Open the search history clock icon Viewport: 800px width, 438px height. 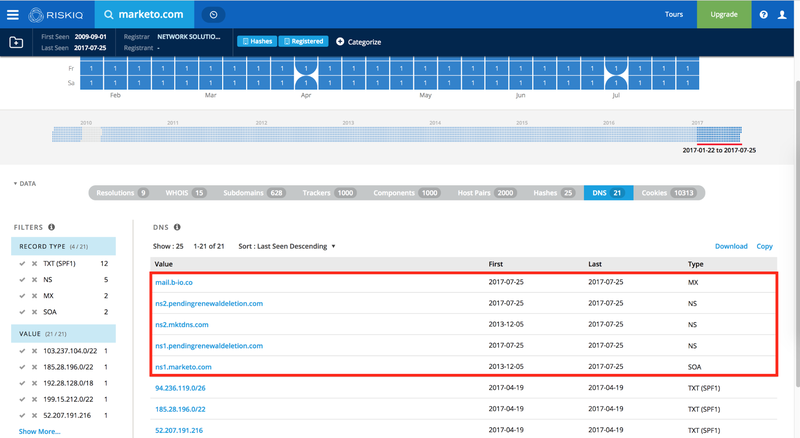pos(213,15)
